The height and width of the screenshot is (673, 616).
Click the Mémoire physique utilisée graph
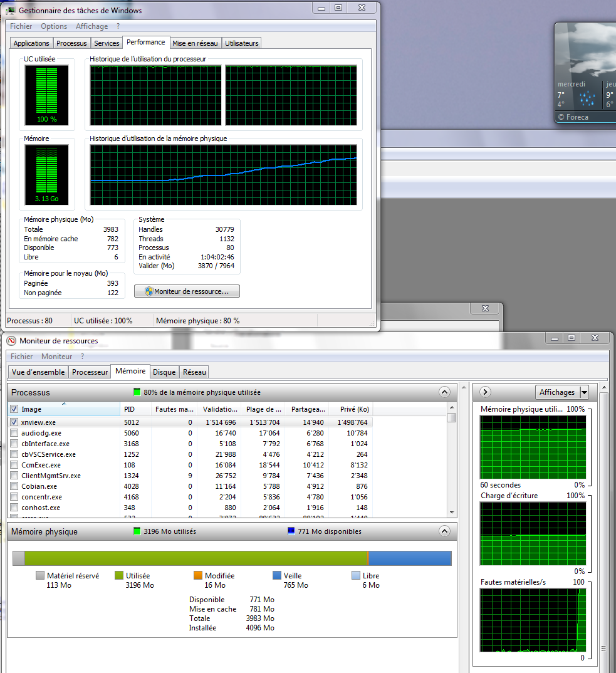pyautogui.click(x=533, y=447)
